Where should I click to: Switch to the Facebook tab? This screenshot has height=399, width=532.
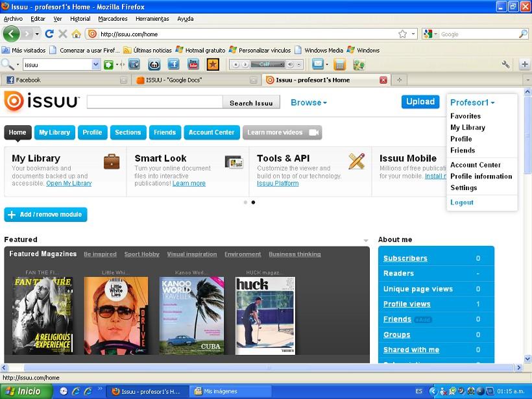click(66, 80)
